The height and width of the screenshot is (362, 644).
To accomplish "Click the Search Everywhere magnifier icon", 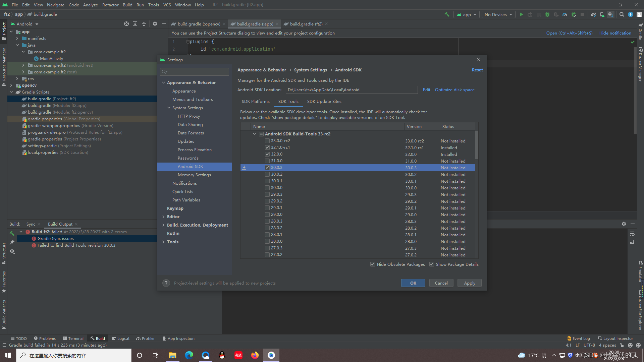I will coord(622,14).
